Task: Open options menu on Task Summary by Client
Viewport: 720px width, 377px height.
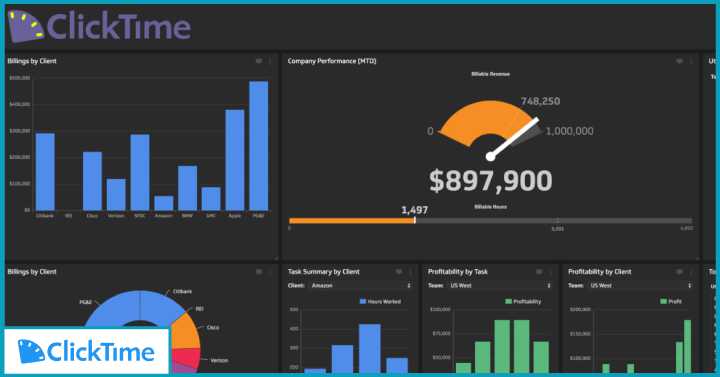Action: point(411,272)
